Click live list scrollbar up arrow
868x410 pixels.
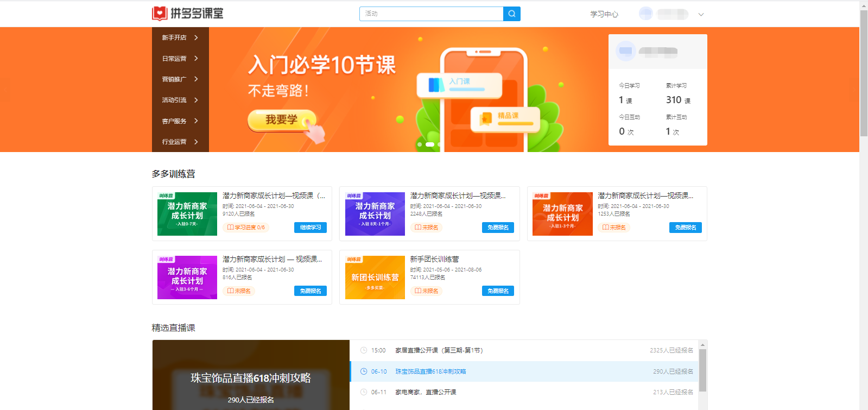click(x=702, y=345)
